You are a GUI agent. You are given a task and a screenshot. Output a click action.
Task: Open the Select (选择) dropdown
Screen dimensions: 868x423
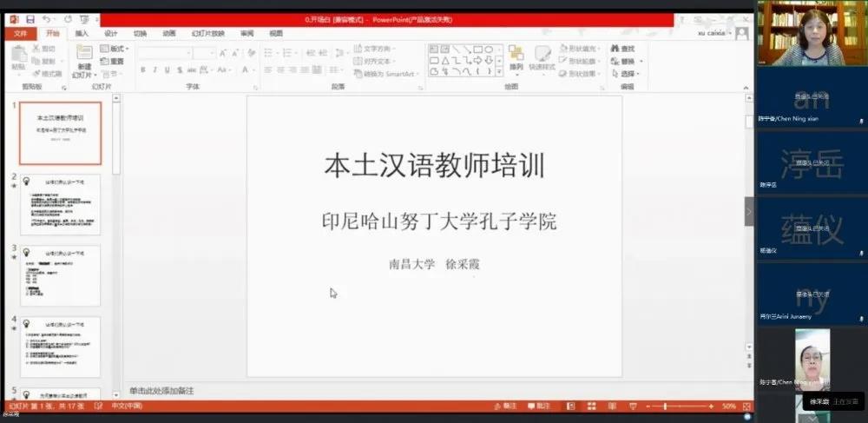click(626, 74)
